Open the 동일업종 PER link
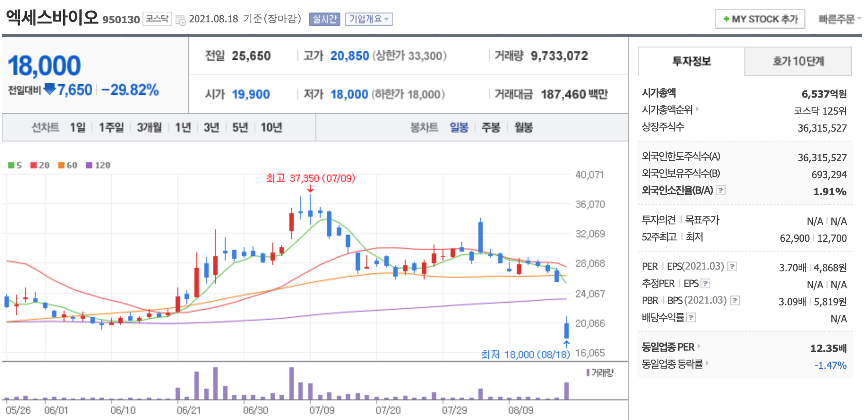868x420 pixels. pyautogui.click(x=671, y=347)
